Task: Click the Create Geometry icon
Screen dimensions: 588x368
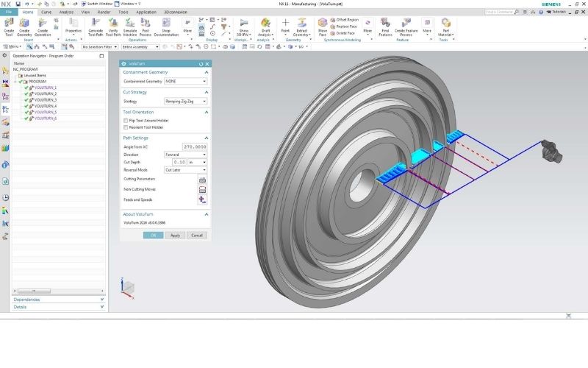Action: [24, 27]
